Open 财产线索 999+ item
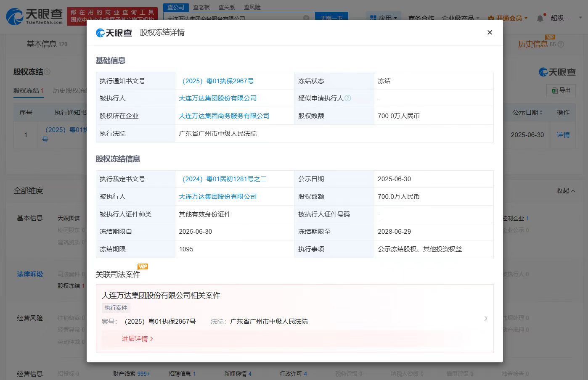 click(131, 374)
